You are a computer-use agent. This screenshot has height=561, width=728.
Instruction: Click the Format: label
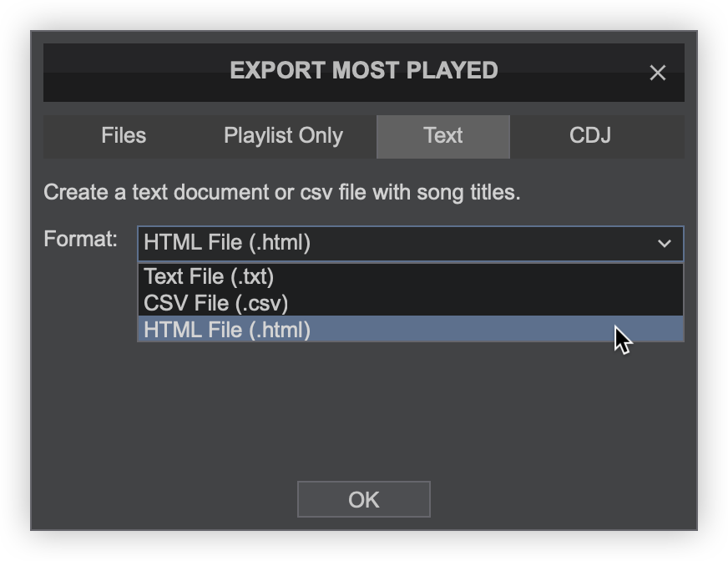pyautogui.click(x=80, y=240)
